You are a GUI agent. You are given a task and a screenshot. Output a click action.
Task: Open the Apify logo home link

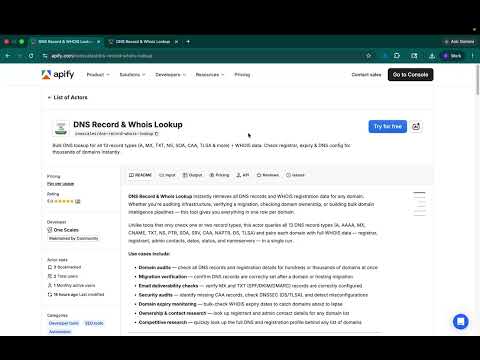pyautogui.click(x=58, y=75)
